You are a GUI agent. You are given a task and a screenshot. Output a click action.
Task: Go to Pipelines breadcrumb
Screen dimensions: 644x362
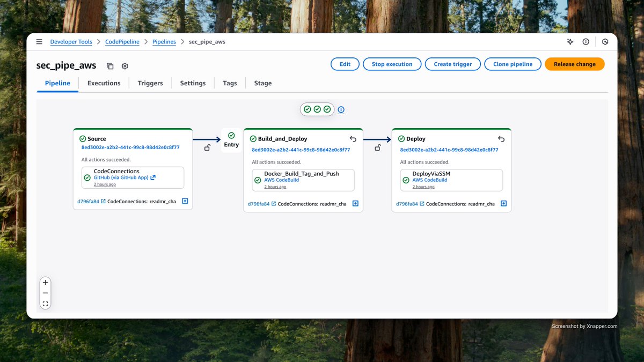(x=164, y=42)
